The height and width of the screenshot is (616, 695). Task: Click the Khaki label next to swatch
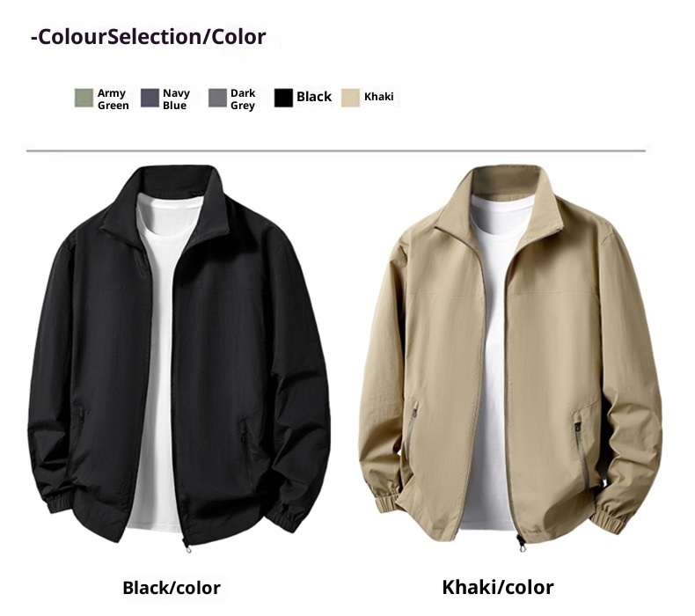tap(379, 97)
